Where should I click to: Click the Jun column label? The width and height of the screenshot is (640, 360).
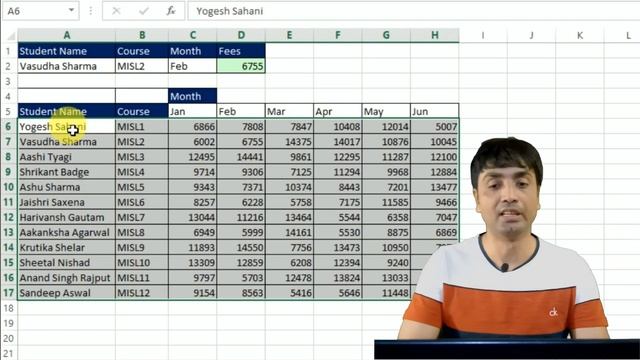click(x=435, y=111)
